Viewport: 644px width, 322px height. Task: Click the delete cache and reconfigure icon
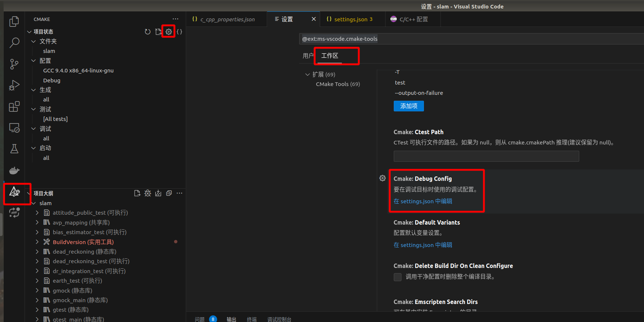(x=158, y=32)
